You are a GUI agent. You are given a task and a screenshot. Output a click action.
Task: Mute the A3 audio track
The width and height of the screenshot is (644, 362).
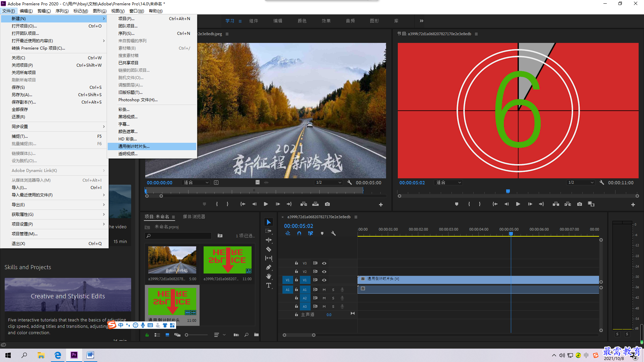coord(324,306)
